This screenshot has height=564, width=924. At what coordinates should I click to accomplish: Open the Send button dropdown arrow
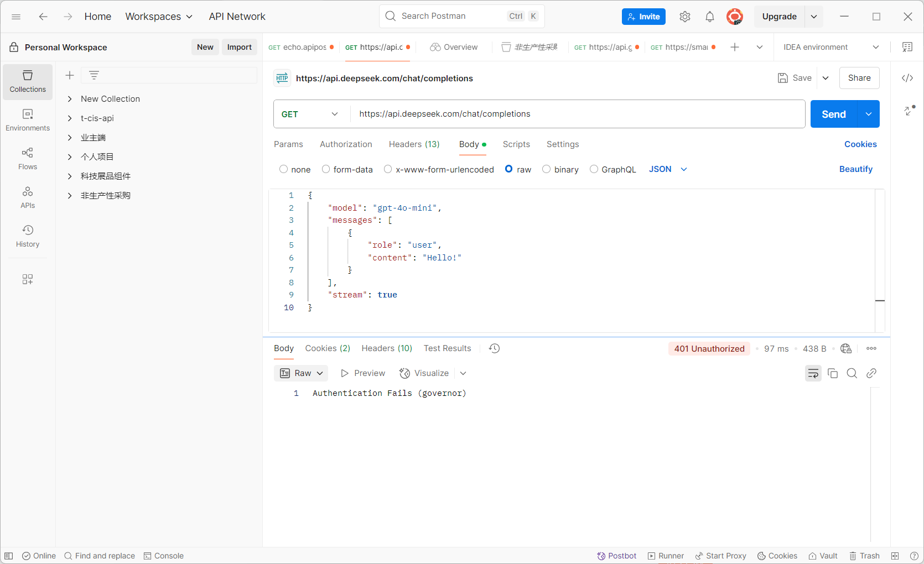coord(869,114)
